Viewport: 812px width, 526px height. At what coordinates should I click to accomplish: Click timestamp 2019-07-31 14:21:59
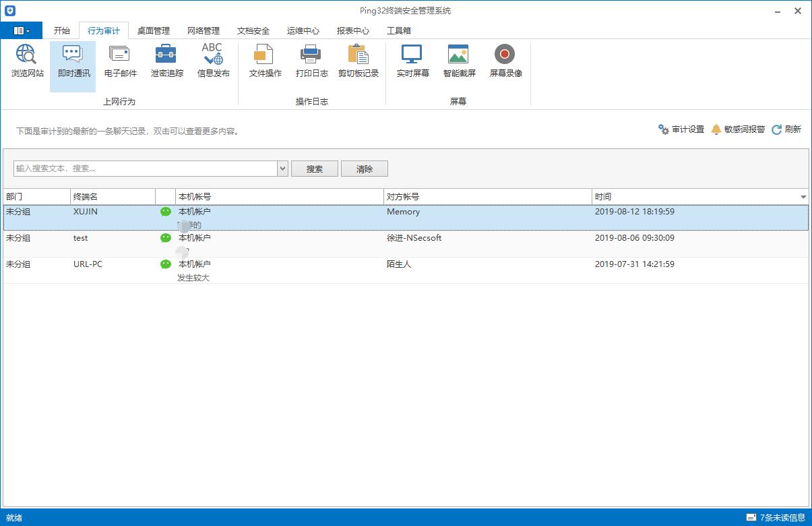coord(635,264)
